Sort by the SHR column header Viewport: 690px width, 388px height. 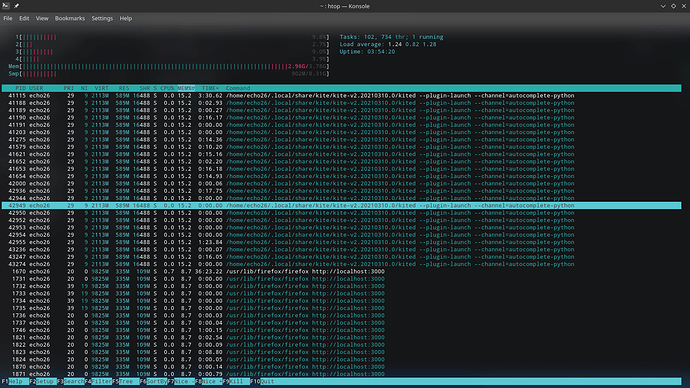tap(145, 88)
